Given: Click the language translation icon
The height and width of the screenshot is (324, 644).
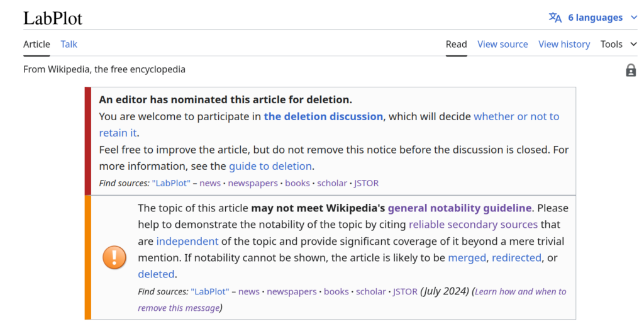Looking at the screenshot, I should tap(555, 18).
